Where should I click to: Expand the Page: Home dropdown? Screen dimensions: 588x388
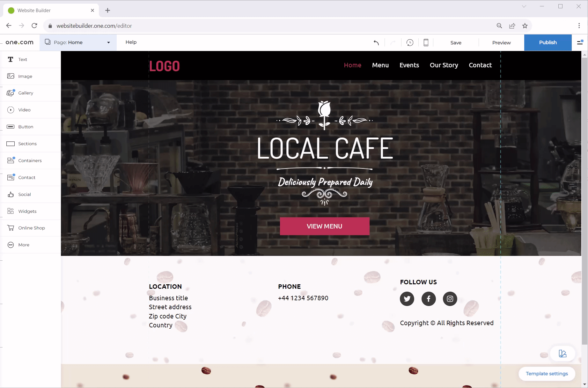[x=78, y=42]
